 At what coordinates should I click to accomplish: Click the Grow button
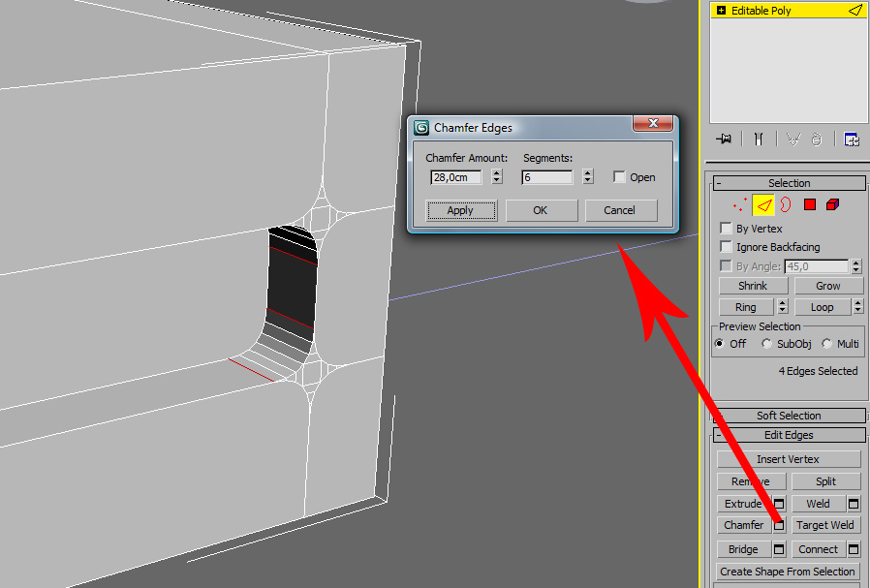pyautogui.click(x=828, y=286)
